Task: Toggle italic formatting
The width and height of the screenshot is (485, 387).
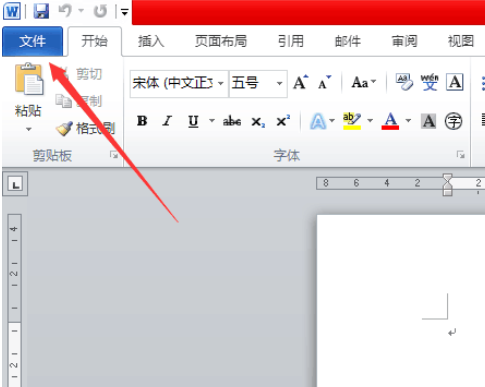Action: pyautogui.click(x=167, y=121)
